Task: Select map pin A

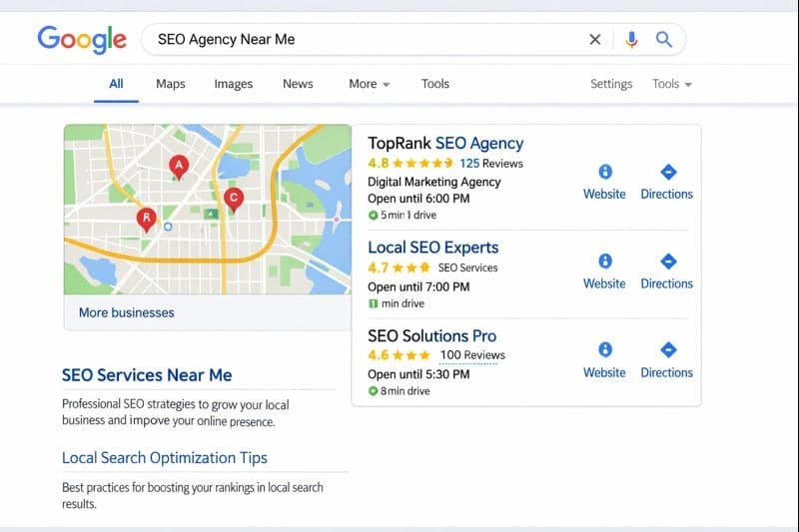Action: pos(179,167)
